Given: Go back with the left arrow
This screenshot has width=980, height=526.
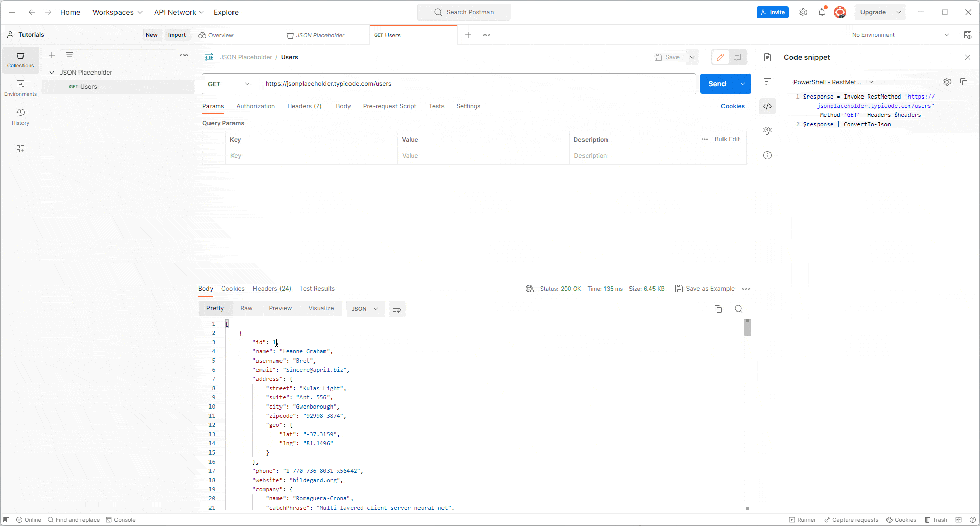Looking at the screenshot, I should coord(32,12).
